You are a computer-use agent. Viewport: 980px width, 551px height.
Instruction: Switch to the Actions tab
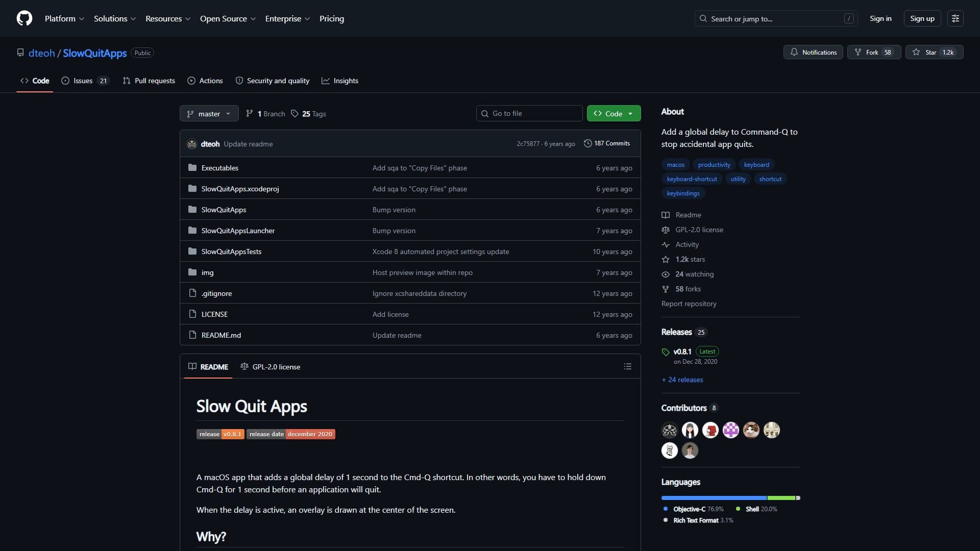tap(205, 81)
